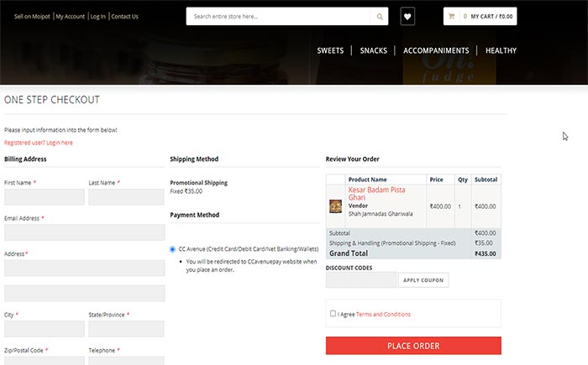Click the Shipping & Handling ₹35.00 amount

point(484,242)
